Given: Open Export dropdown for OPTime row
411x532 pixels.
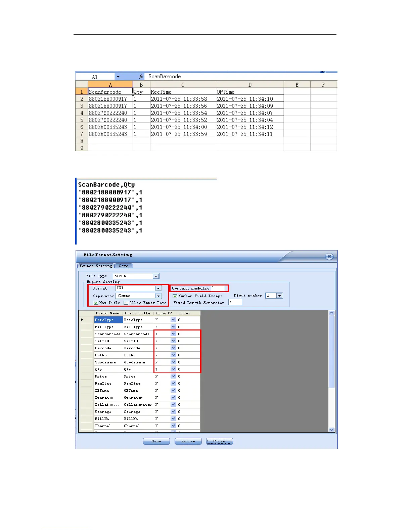Looking at the screenshot, I should [x=173, y=390].
